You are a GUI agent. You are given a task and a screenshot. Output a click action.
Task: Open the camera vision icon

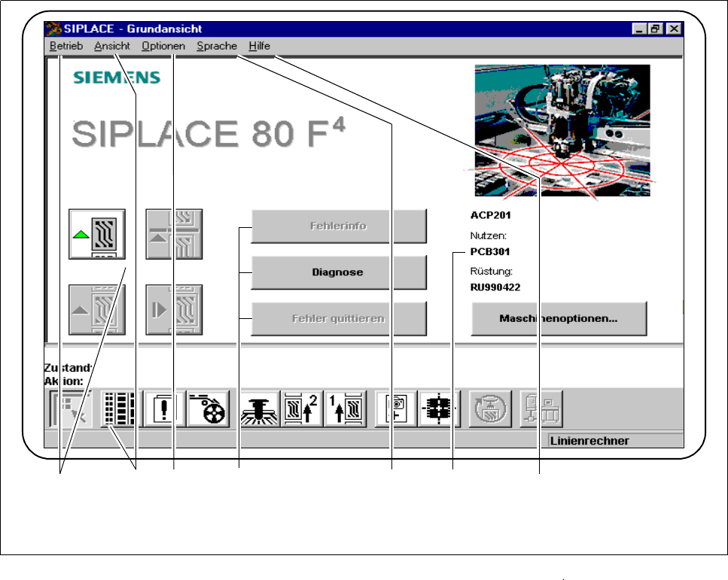396,408
